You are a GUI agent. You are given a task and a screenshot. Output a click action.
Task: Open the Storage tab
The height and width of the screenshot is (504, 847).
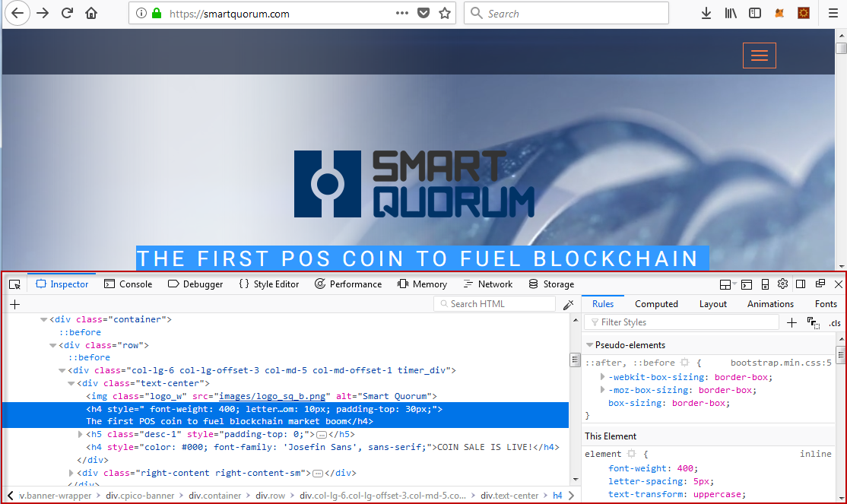pos(551,284)
